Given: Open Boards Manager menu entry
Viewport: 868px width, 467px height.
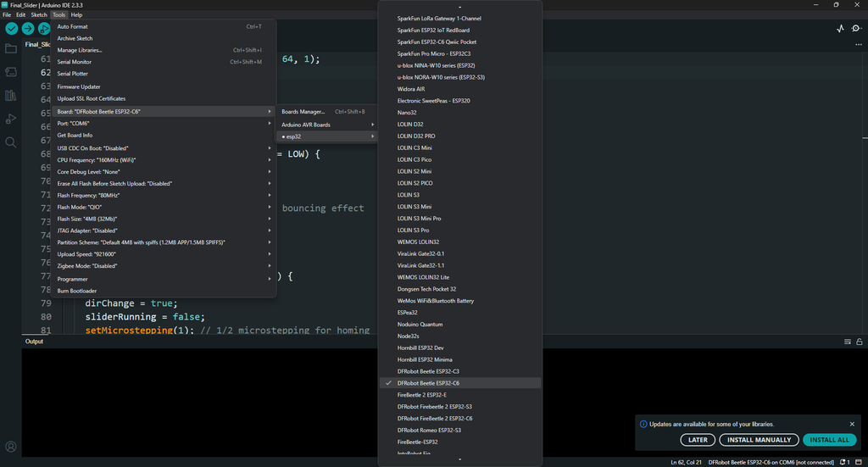Looking at the screenshot, I should pyautogui.click(x=327, y=111).
